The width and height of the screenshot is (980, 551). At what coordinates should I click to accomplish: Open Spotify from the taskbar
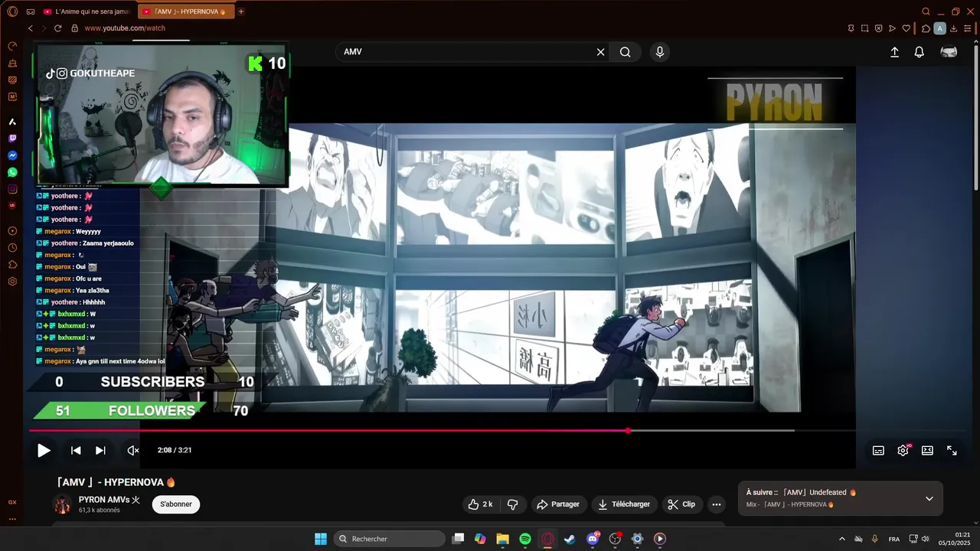(x=525, y=539)
